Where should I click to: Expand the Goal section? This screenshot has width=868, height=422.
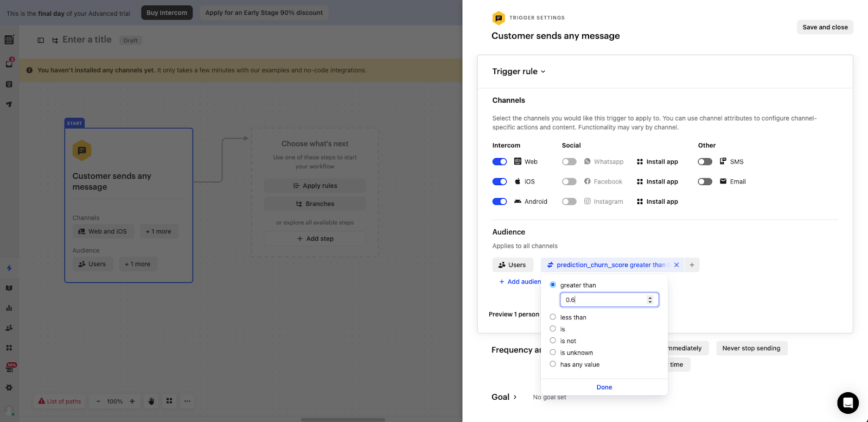[x=504, y=397]
